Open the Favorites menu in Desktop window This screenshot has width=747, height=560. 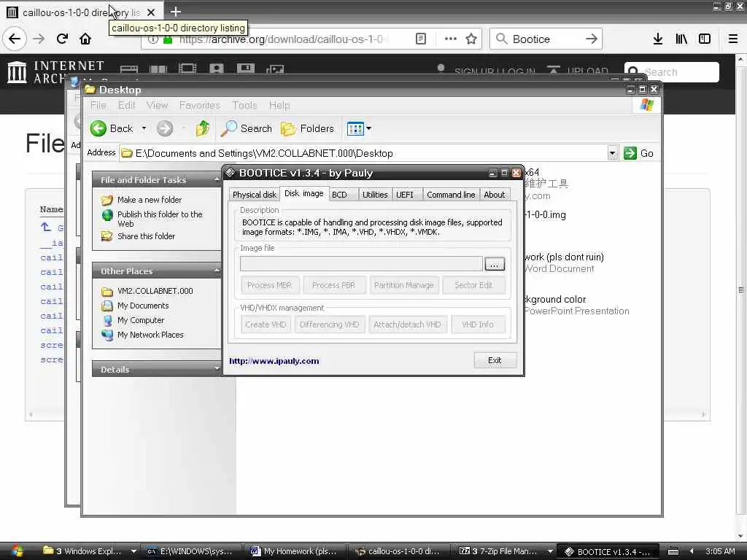(199, 105)
